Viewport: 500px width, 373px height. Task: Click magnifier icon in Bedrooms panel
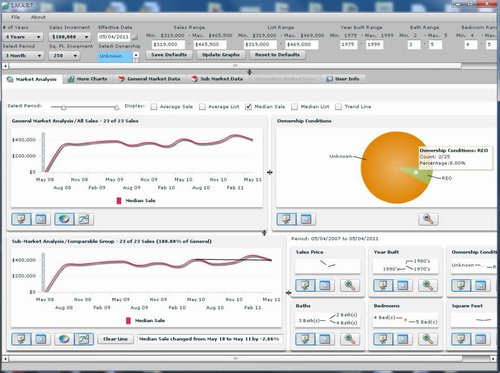[x=428, y=339]
